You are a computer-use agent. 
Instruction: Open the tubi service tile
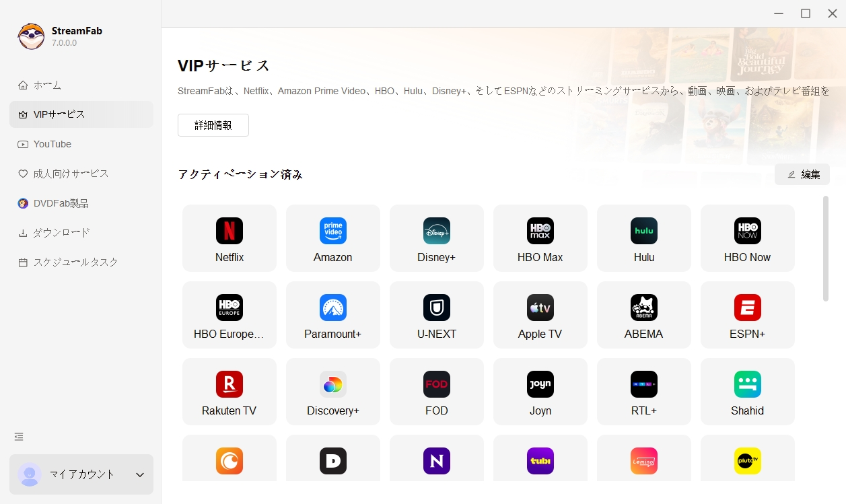coord(540,461)
